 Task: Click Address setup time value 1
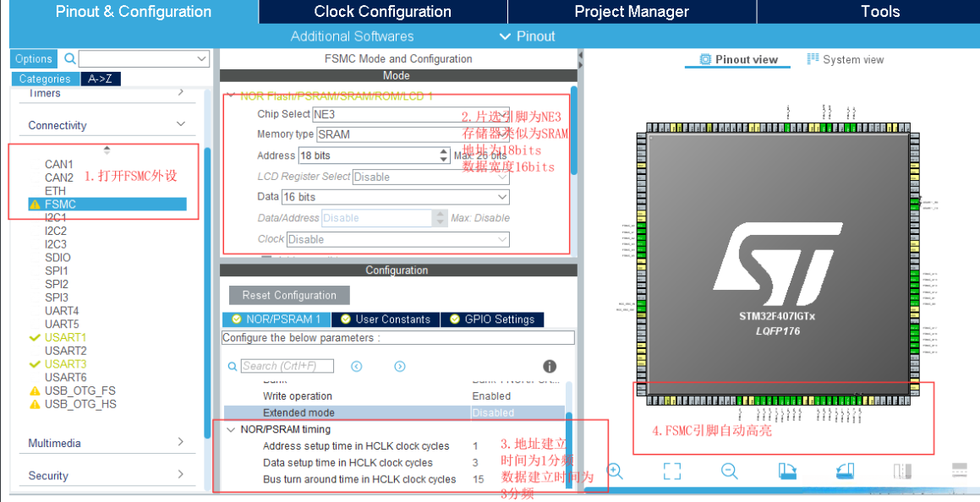[475, 446]
